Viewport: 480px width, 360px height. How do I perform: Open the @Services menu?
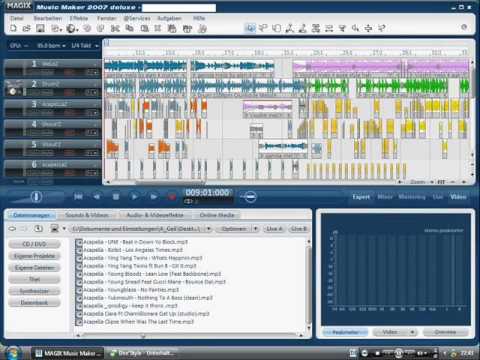coord(137,18)
